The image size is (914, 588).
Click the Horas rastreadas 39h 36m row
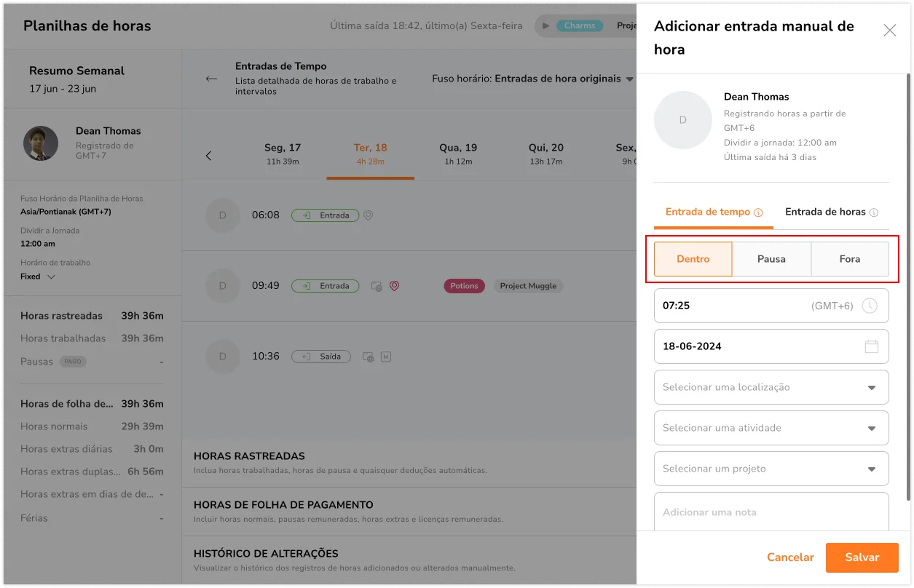coord(92,316)
